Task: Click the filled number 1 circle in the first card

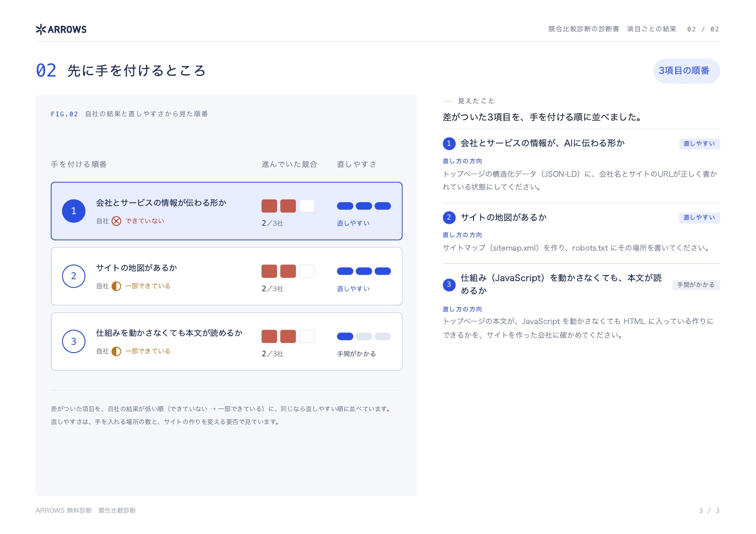Action: click(74, 211)
